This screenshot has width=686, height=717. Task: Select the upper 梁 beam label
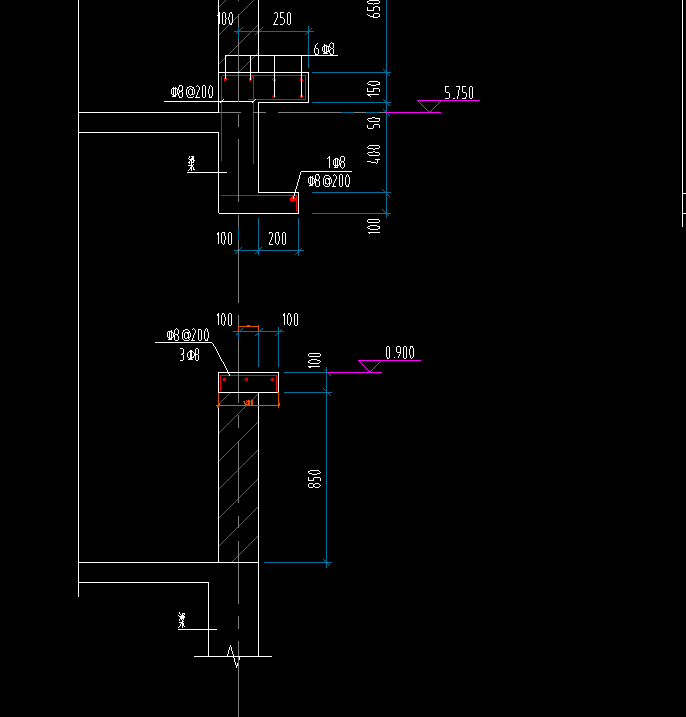click(192, 163)
